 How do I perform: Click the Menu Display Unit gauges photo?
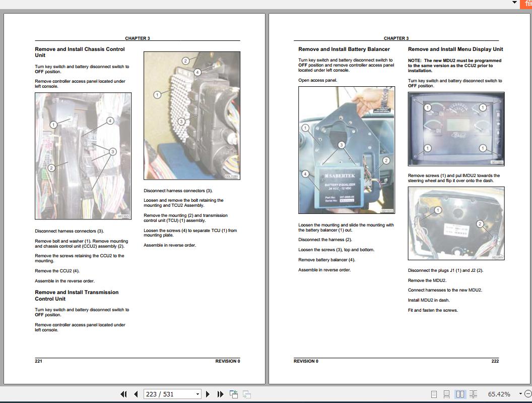click(456, 129)
